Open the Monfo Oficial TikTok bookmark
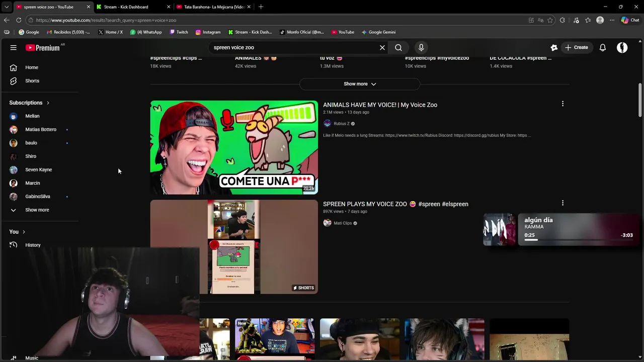Viewport: 644px width, 362px height. [302, 32]
